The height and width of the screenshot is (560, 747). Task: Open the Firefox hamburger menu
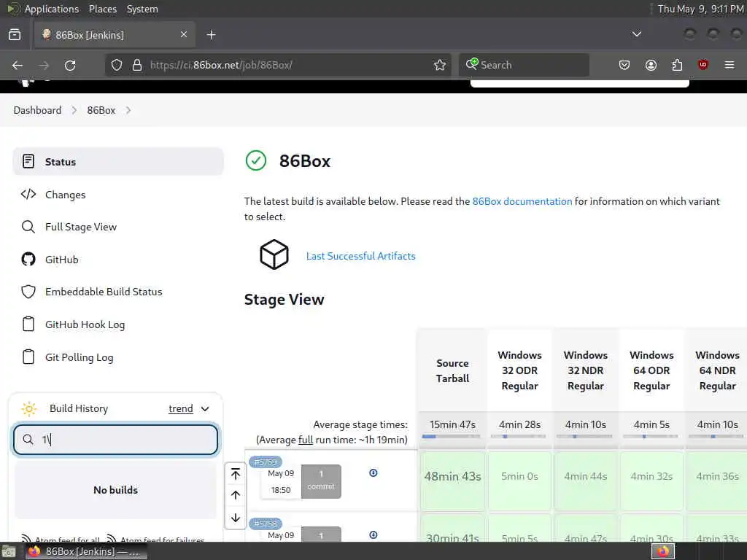click(729, 65)
